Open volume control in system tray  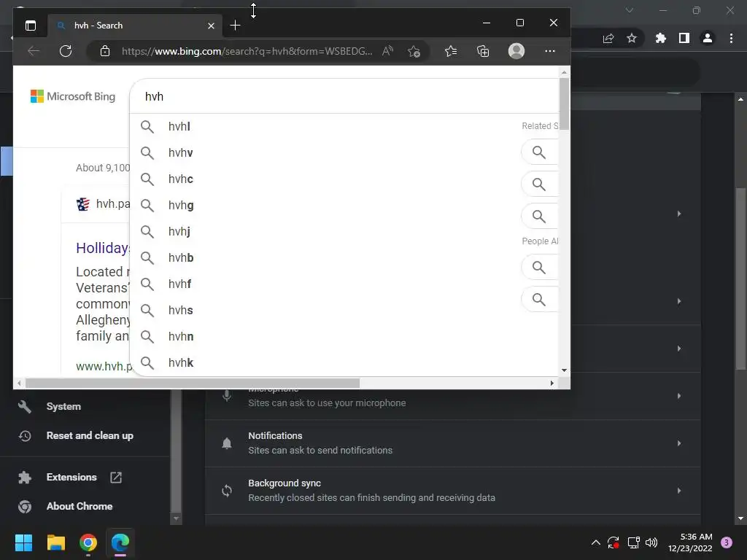651,542
